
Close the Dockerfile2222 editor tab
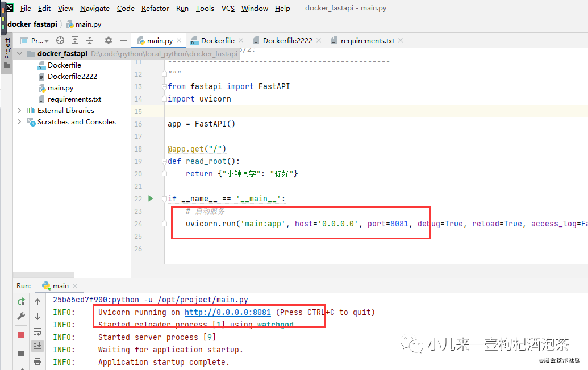(319, 40)
